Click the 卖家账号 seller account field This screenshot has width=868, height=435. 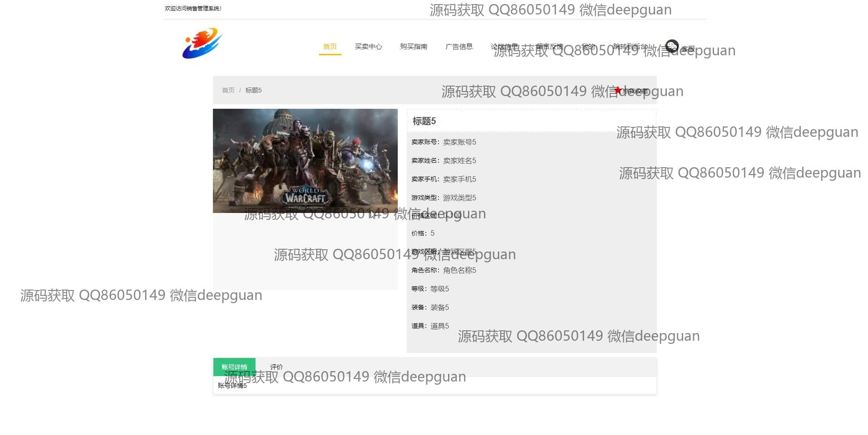tap(444, 142)
